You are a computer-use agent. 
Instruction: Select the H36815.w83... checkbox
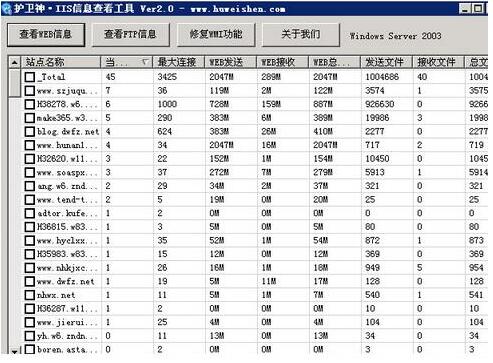[x=30, y=227]
